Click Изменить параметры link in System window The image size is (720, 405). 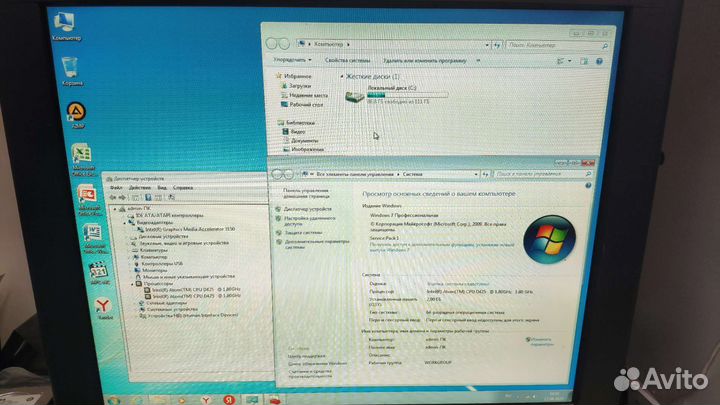(x=541, y=342)
